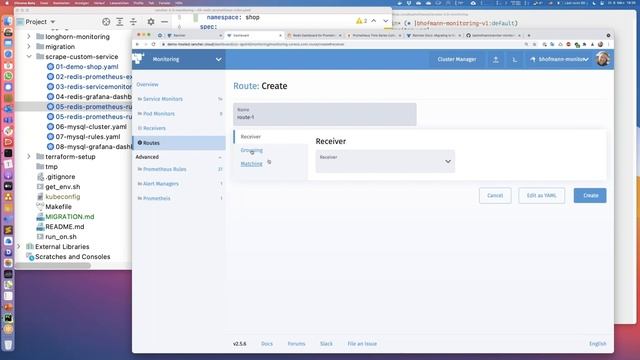Expand External Libraries node
The image size is (640, 360).
(x=18, y=247)
